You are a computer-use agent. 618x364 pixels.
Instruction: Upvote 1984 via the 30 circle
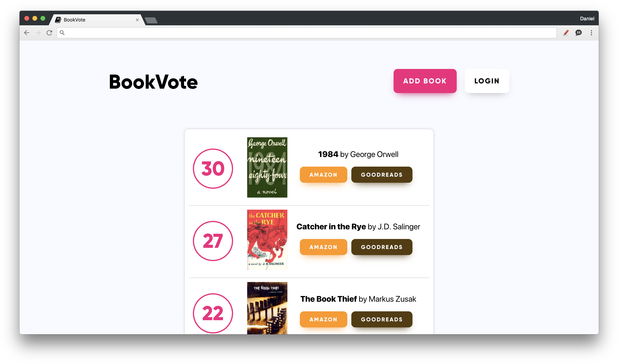pyautogui.click(x=213, y=168)
